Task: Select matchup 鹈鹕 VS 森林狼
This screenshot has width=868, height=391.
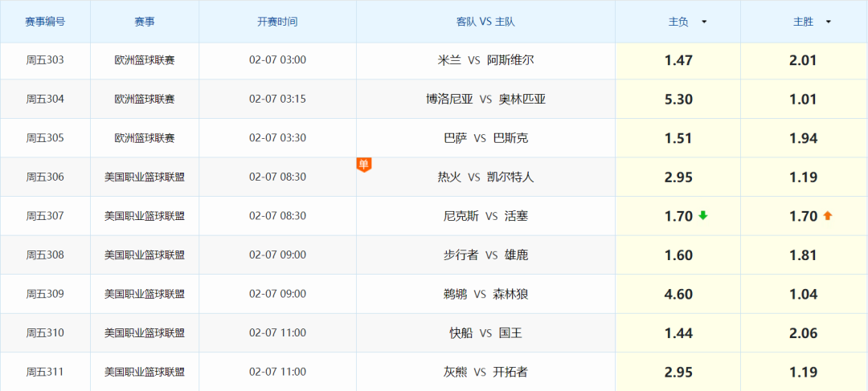Action: tap(485, 294)
